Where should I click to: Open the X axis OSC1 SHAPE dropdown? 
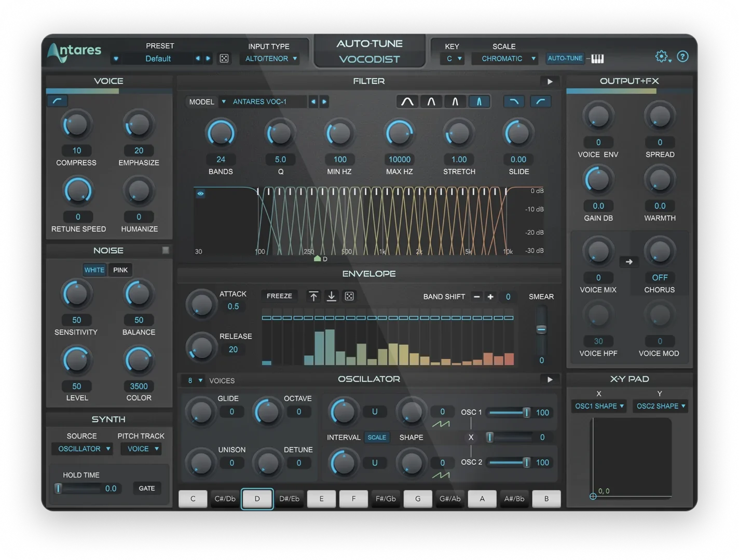(599, 406)
